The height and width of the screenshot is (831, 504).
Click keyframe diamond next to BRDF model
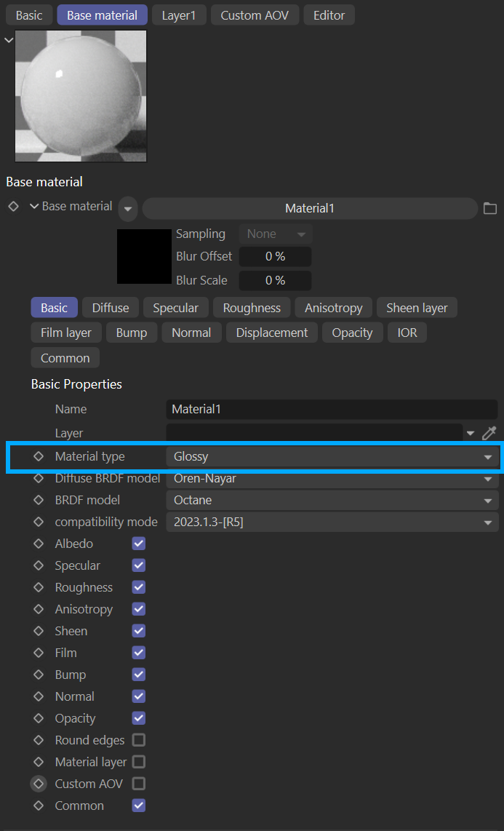pos(39,500)
